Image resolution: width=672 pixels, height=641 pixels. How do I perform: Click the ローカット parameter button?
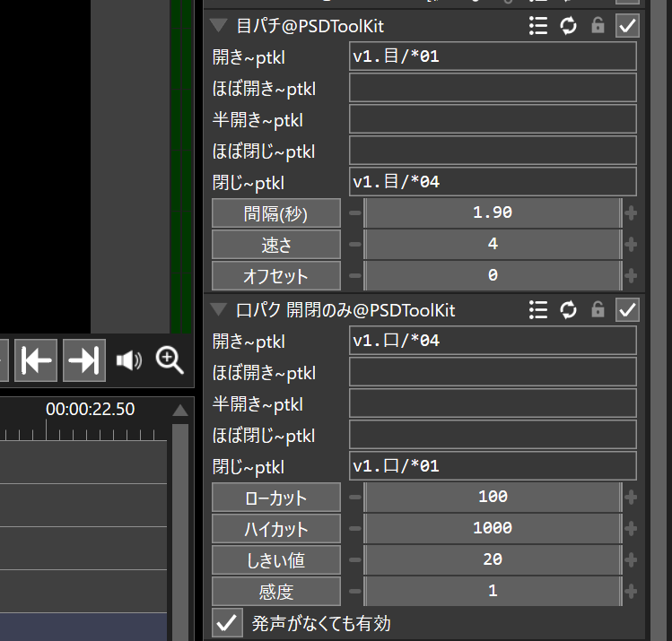(276, 498)
